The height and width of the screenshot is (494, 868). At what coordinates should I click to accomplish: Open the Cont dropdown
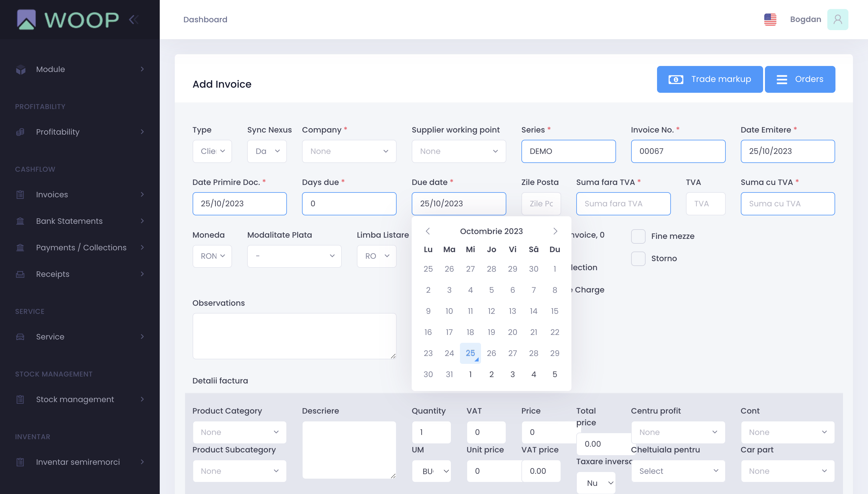point(788,432)
